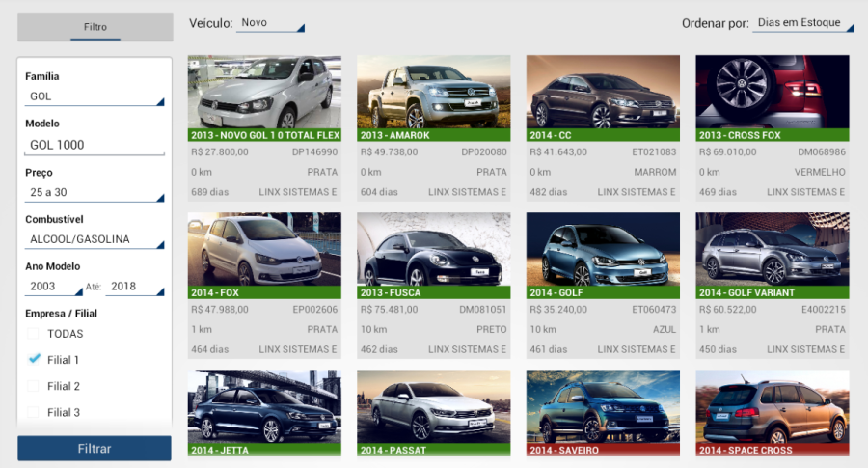Click the price R$ 47.988,00
The image size is (868, 468).
pyautogui.click(x=220, y=310)
